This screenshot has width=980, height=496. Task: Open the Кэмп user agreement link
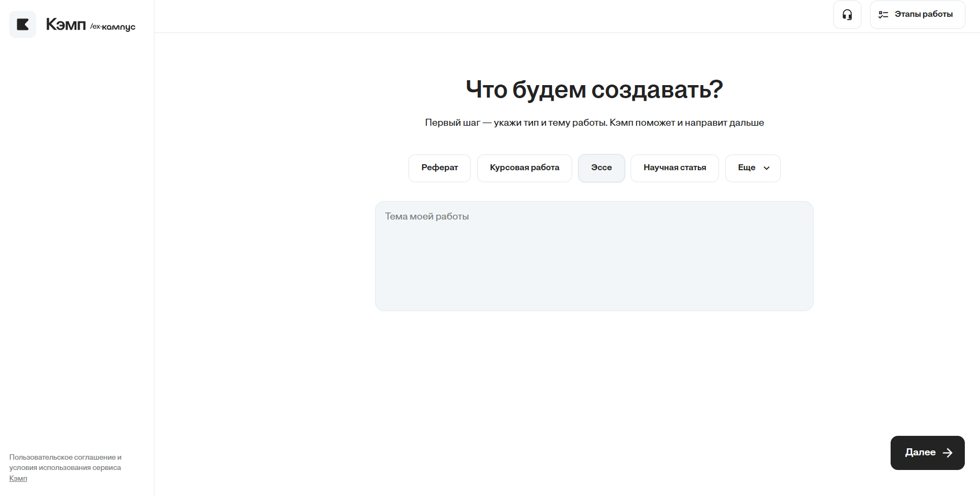(18, 478)
